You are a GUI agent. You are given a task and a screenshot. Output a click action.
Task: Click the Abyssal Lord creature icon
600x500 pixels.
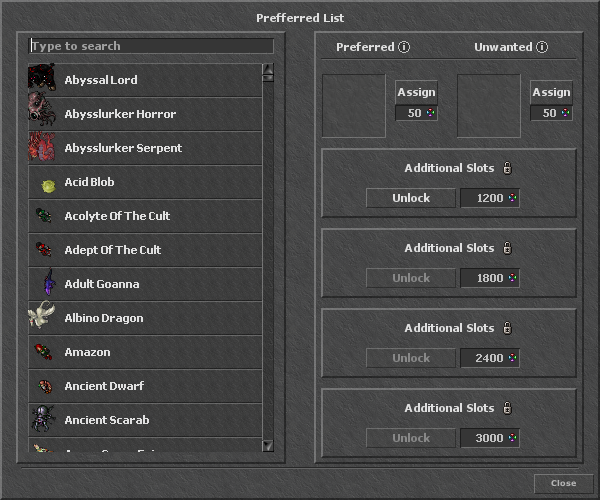42,80
